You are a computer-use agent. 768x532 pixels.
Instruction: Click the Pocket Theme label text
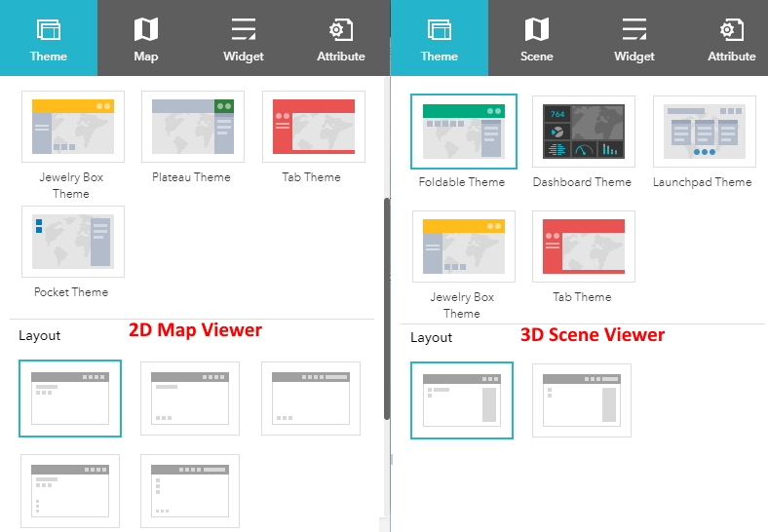click(71, 292)
